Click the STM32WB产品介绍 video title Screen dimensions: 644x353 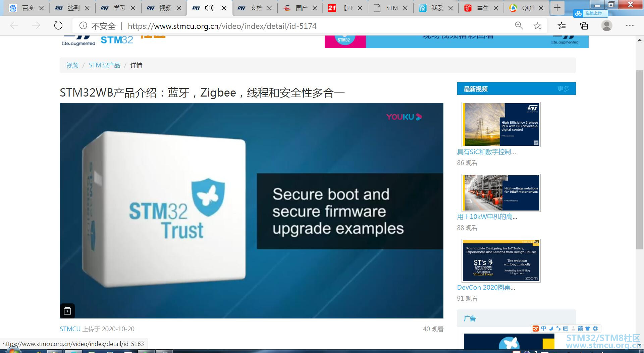(x=202, y=93)
